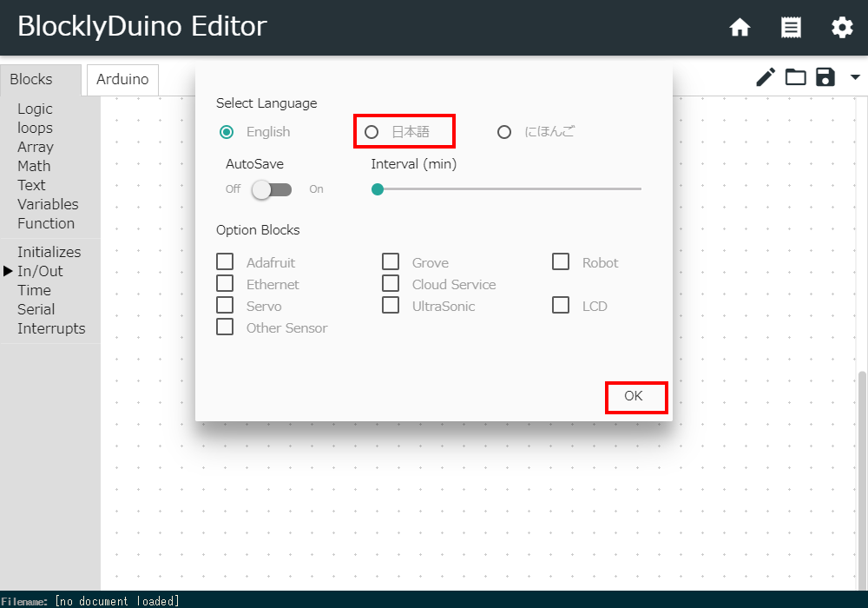Choose English language radio button
Viewport: 868px width, 608px height.
pos(227,132)
